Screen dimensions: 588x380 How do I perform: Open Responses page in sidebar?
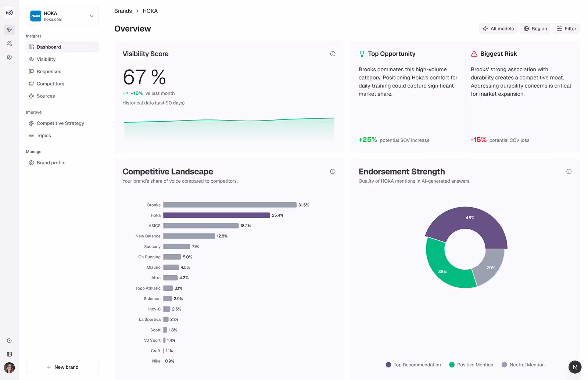click(62, 71)
